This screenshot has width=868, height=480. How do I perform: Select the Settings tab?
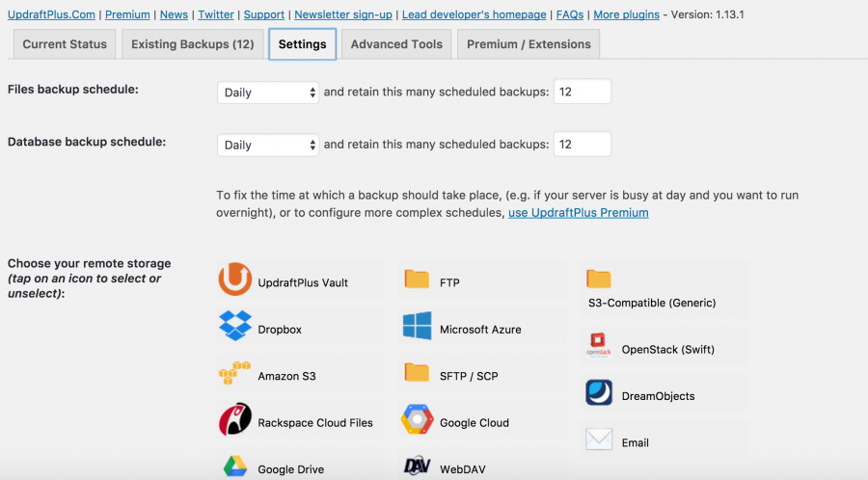[x=302, y=44]
